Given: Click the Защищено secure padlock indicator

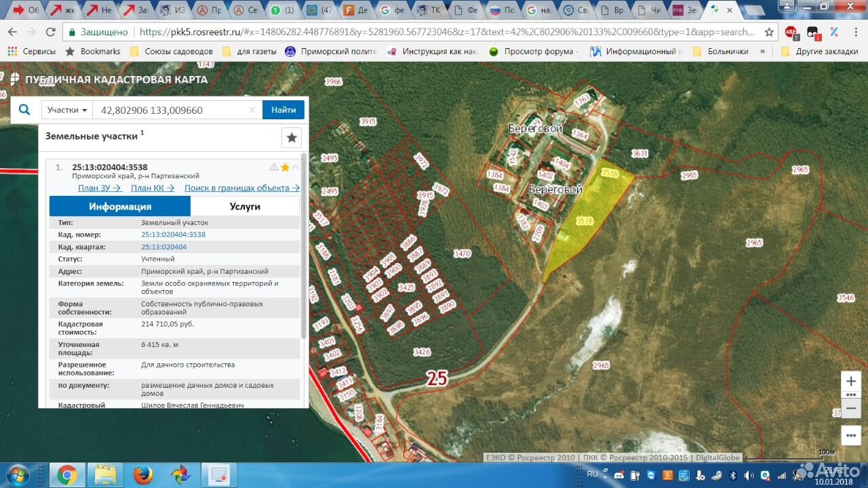Looking at the screenshot, I should click(98, 32).
